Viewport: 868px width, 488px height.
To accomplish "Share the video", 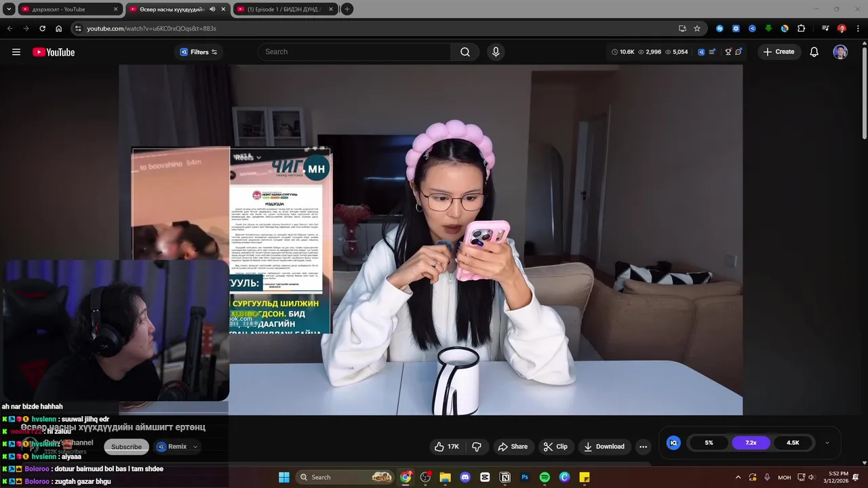I will tap(513, 447).
